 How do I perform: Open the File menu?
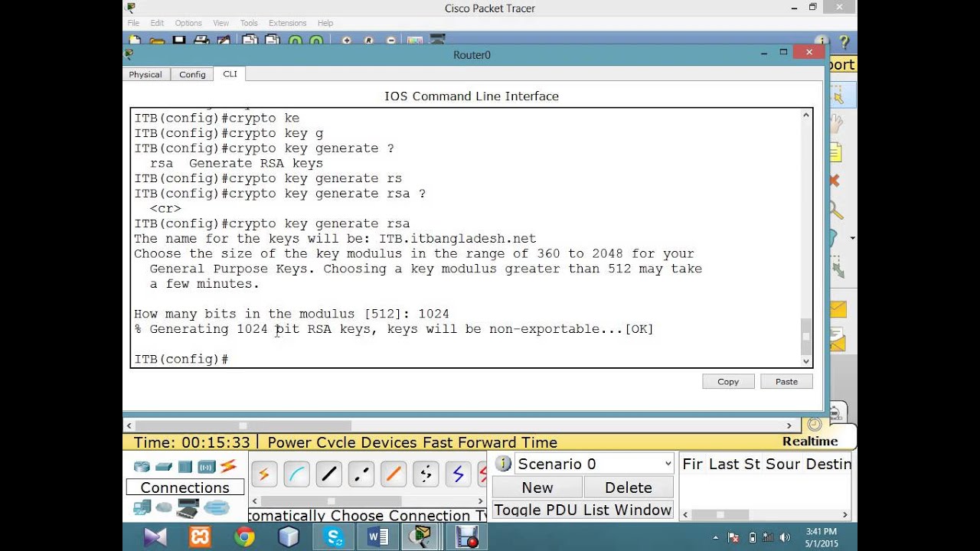point(133,23)
